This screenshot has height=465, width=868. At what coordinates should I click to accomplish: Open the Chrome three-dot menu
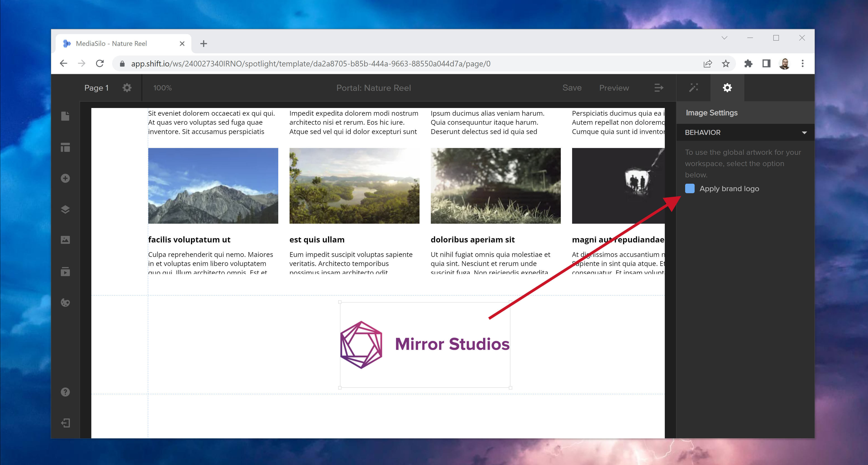(803, 64)
